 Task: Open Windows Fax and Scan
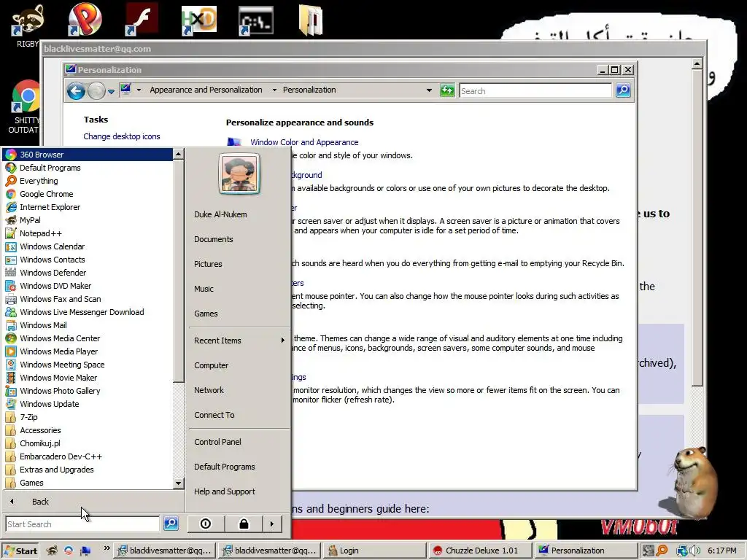pos(88,298)
